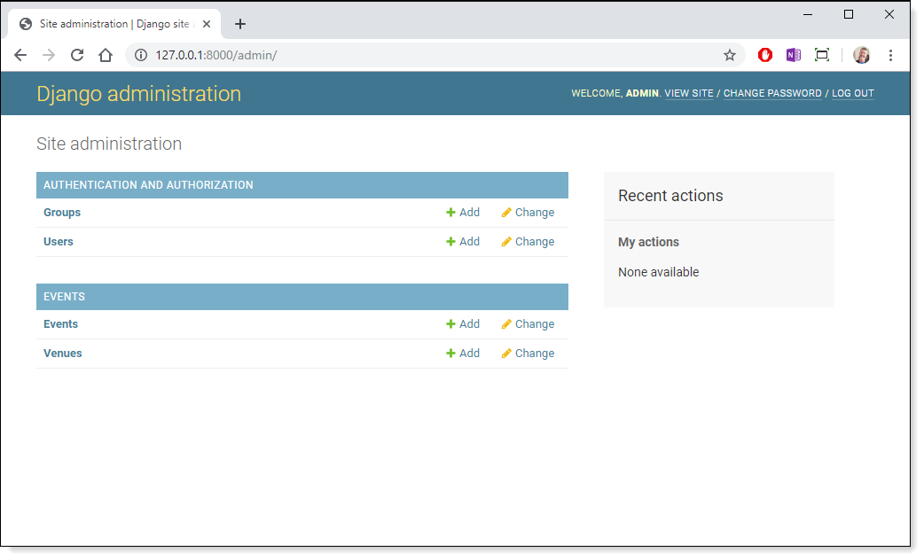The width and height of the screenshot is (924, 560).
Task: Click the Log Out link
Action: [853, 94]
